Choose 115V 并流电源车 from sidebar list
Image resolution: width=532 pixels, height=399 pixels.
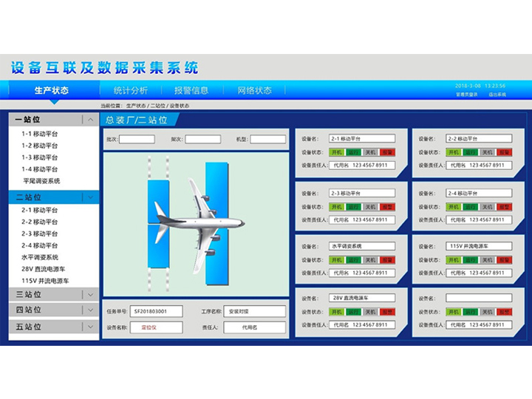click(x=45, y=281)
